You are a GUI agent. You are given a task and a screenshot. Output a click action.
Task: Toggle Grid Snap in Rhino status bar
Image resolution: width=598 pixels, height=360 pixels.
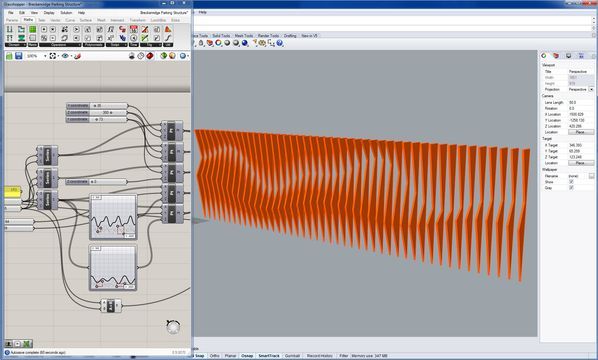[199, 356]
